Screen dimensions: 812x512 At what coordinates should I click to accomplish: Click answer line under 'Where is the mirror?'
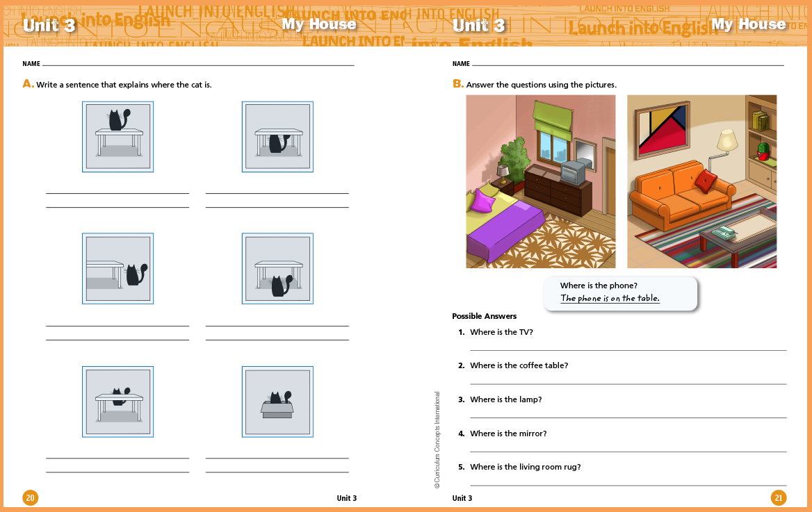tap(628, 452)
